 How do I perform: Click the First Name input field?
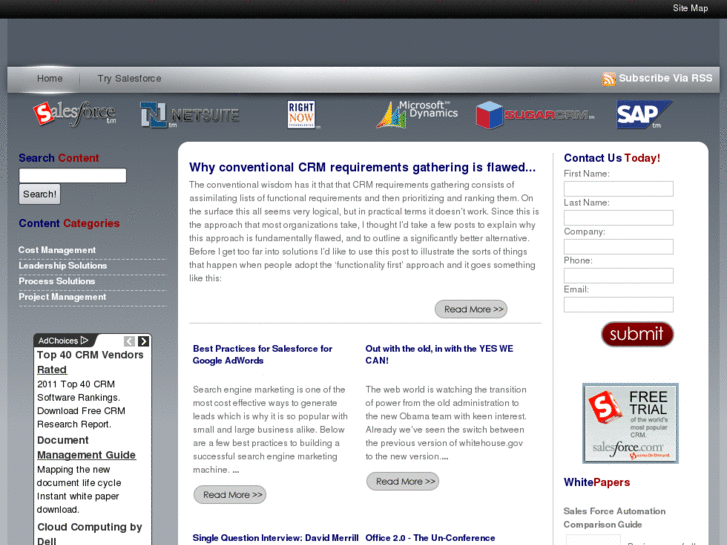pyautogui.click(x=619, y=189)
